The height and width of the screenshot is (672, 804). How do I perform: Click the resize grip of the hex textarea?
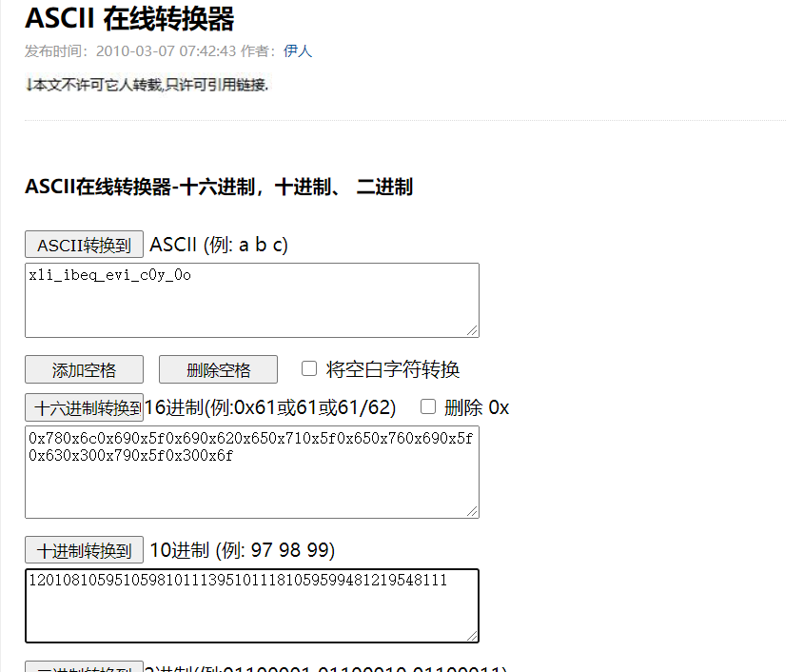click(473, 511)
